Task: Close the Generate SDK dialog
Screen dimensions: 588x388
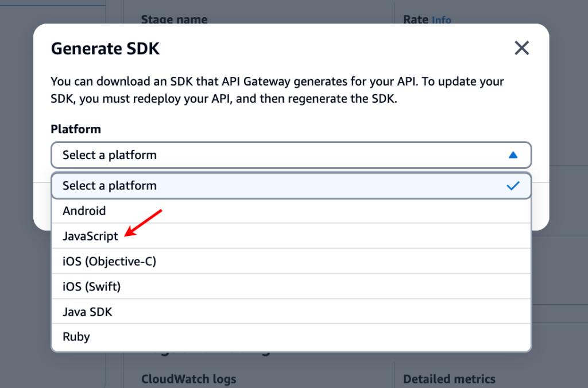Action: tap(521, 48)
